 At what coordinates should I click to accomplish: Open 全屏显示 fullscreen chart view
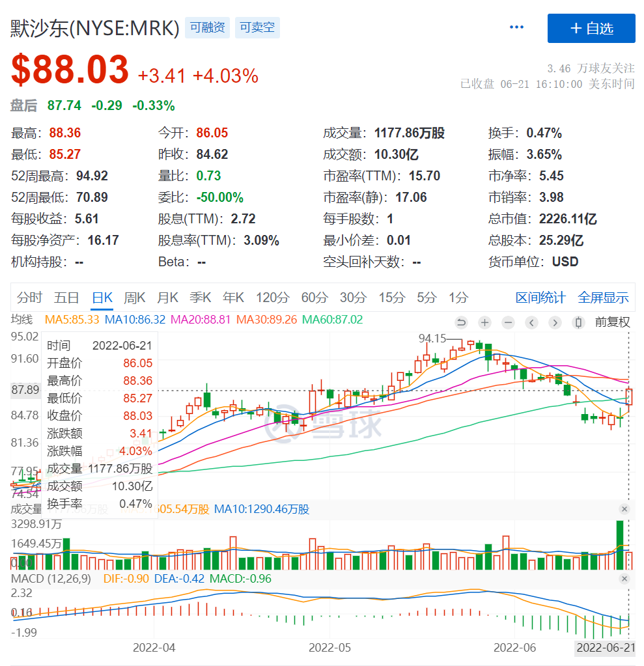click(603, 298)
